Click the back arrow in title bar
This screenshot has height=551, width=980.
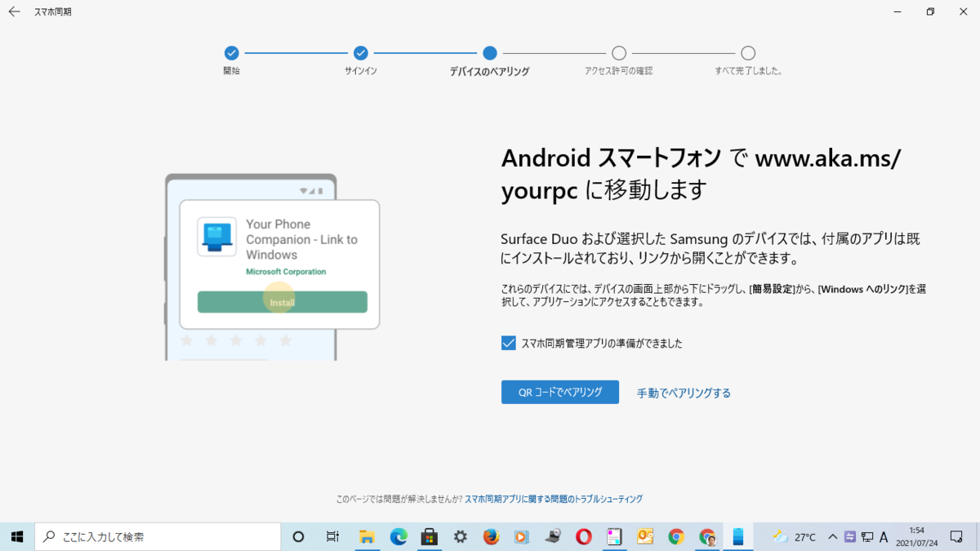tap(14, 11)
